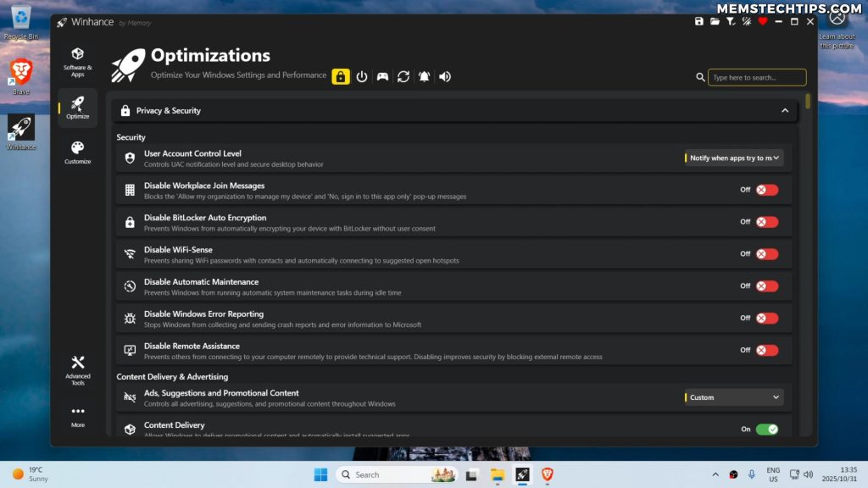
Task: Click the refresh/sync icon in the toolbar
Action: (x=403, y=76)
